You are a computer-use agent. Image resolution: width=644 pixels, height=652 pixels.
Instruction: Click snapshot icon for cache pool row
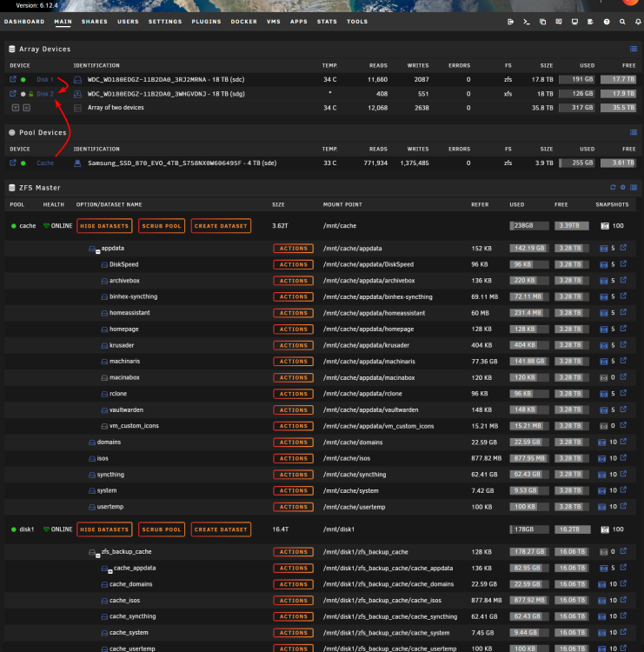tap(605, 226)
